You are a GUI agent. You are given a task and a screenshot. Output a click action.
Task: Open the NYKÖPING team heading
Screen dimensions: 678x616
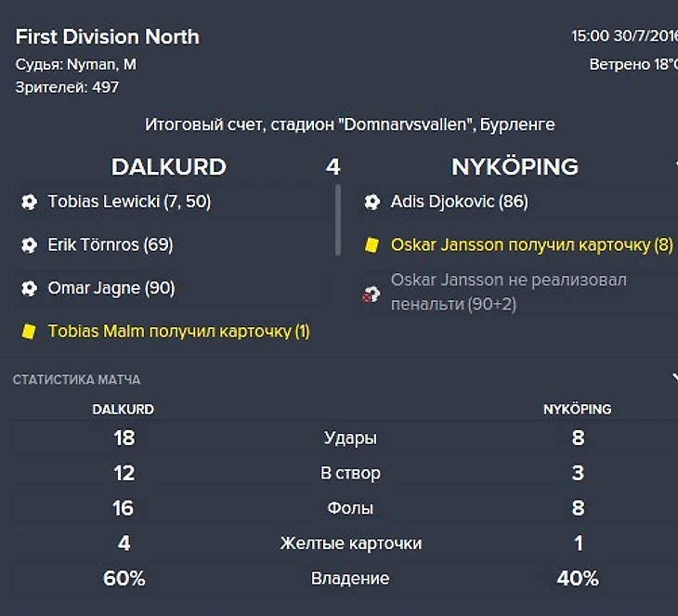click(x=515, y=167)
